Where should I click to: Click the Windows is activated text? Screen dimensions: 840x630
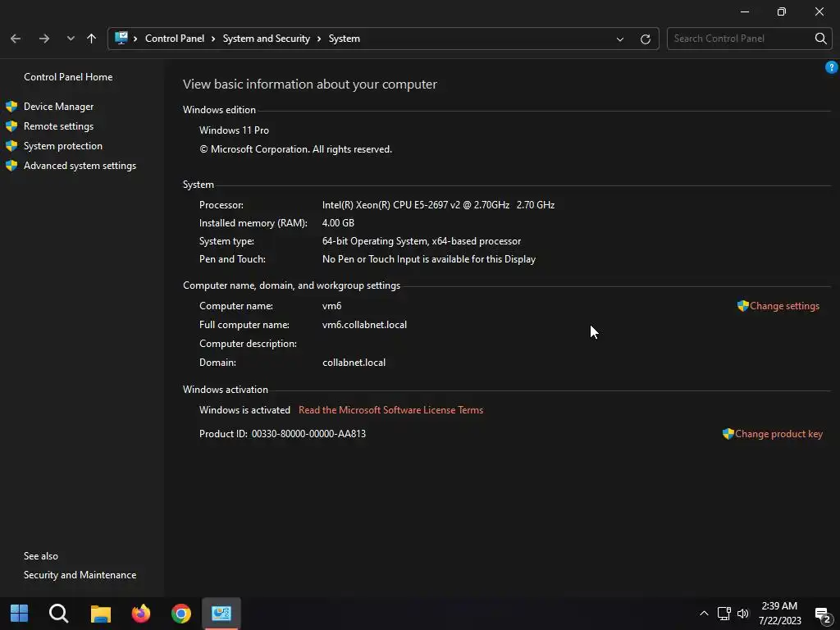pyautogui.click(x=244, y=410)
